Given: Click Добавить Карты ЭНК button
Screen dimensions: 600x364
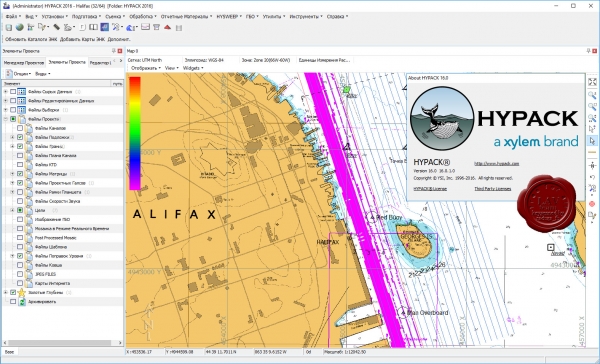Looking at the screenshot, I should [x=82, y=39].
